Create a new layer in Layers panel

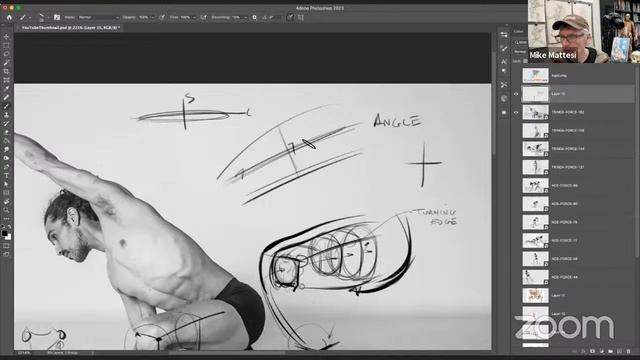(x=620, y=351)
